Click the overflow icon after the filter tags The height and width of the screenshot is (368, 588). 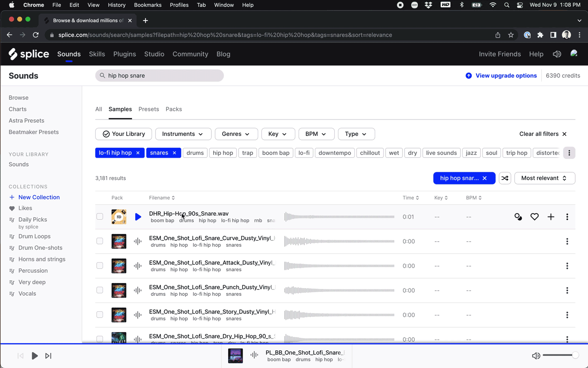(x=569, y=153)
